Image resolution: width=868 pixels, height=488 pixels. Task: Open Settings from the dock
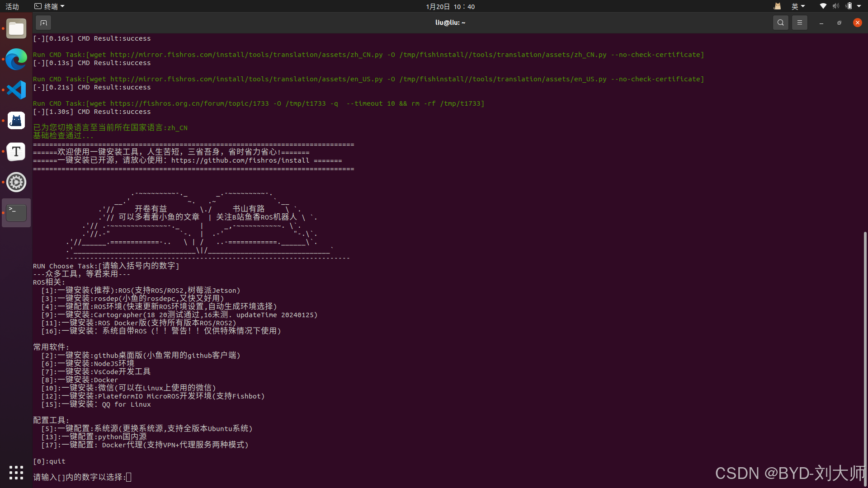(16, 182)
